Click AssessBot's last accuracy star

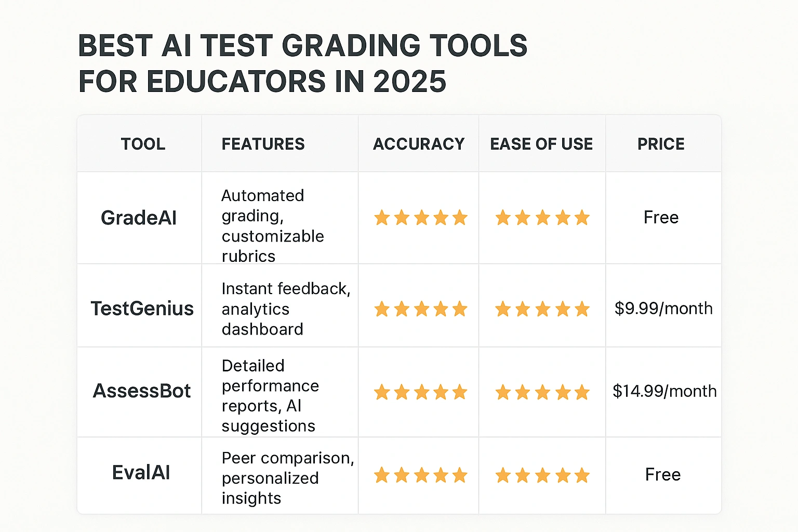[460, 392]
